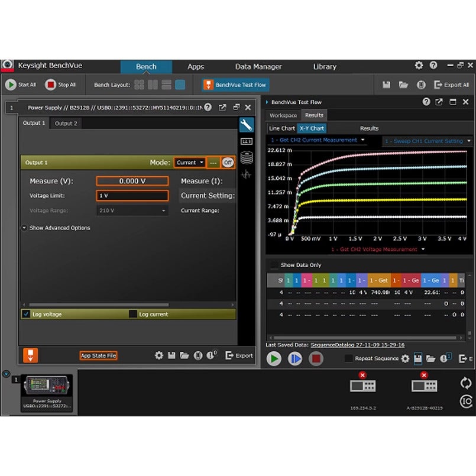Run the test sequence play button
The image size is (476, 476).
(x=274, y=358)
